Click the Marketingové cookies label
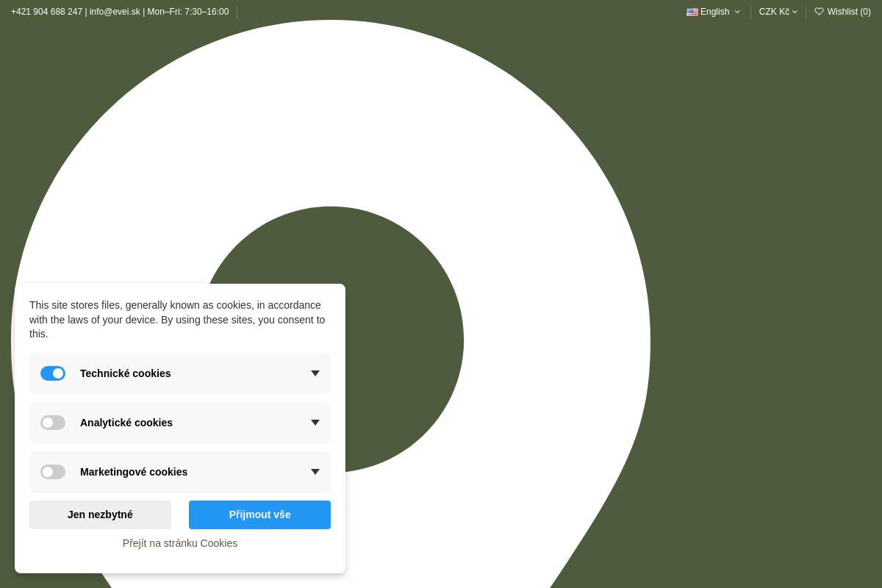Viewport: 882px width, 588px height. click(134, 472)
